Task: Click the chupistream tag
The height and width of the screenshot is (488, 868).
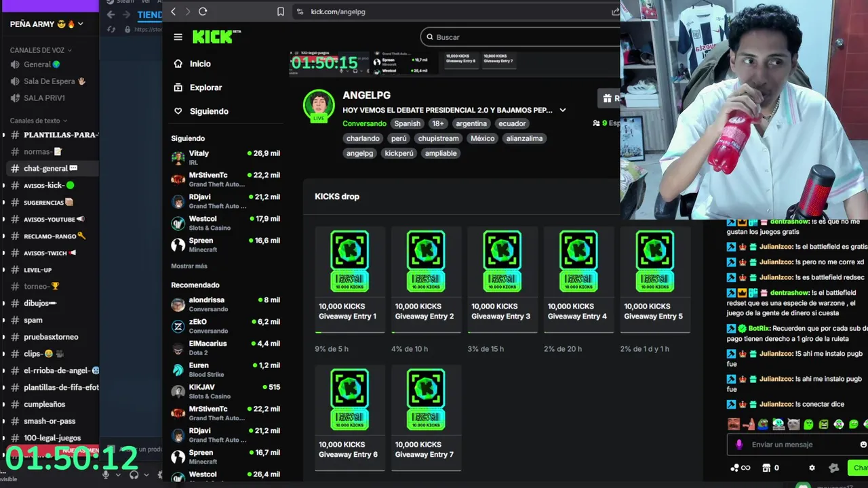Action: coord(438,138)
